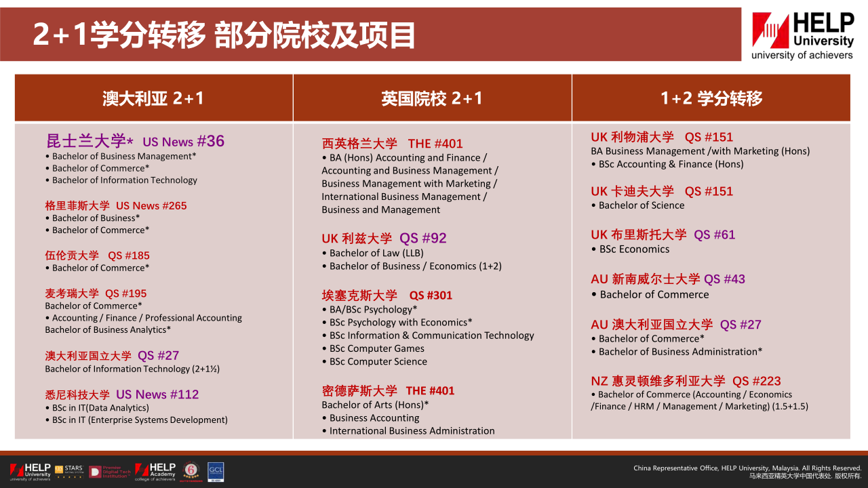
Task: Select the 英国院校 2+1 column header
Action: [x=432, y=98]
